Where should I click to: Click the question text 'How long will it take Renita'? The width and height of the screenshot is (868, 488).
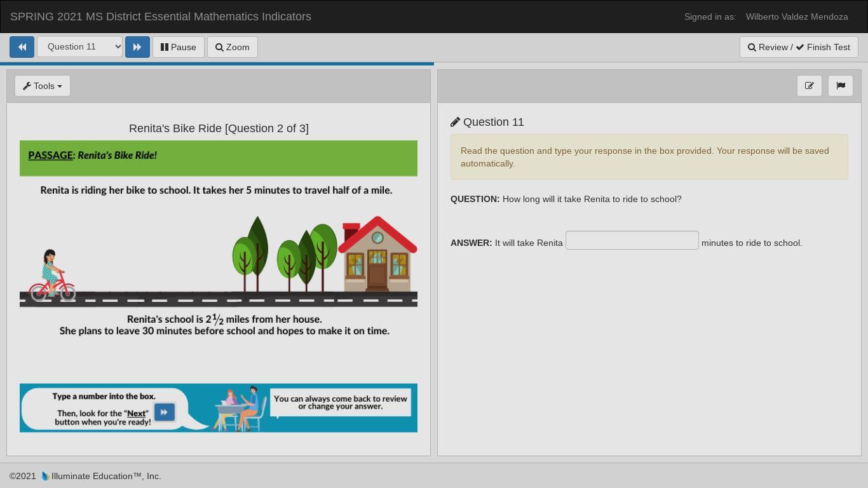pyautogui.click(x=592, y=199)
